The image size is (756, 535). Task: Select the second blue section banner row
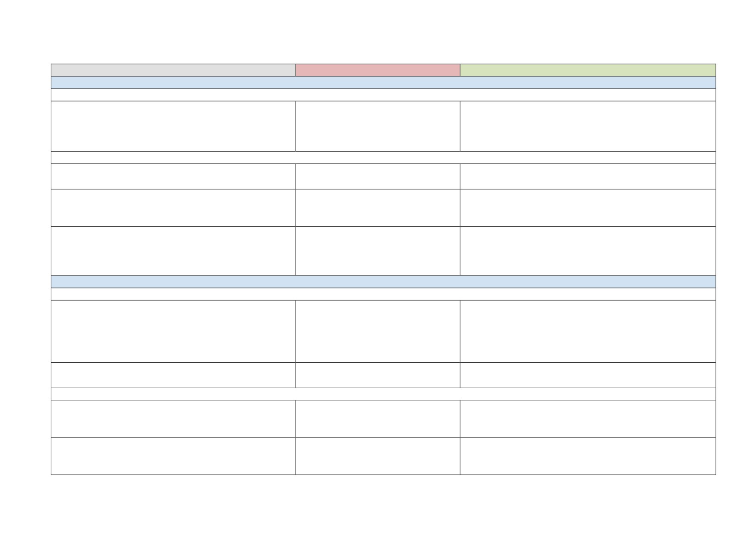[x=383, y=282]
